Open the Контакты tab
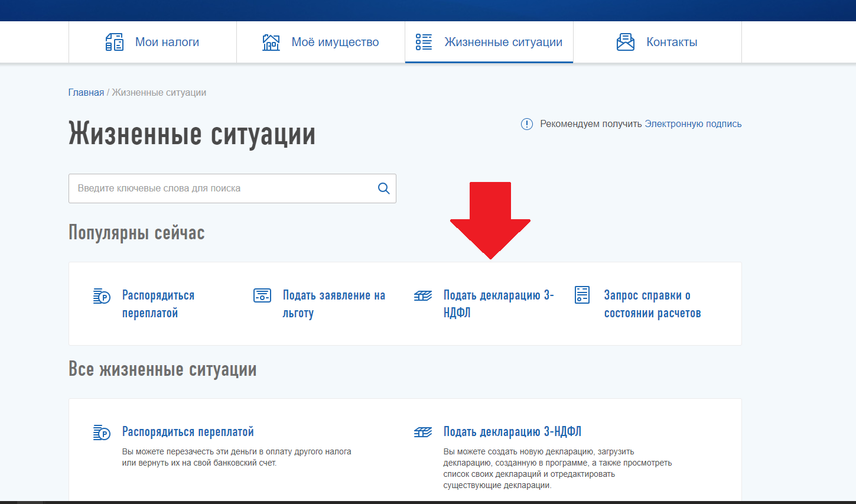This screenshot has width=856, height=504. point(658,42)
